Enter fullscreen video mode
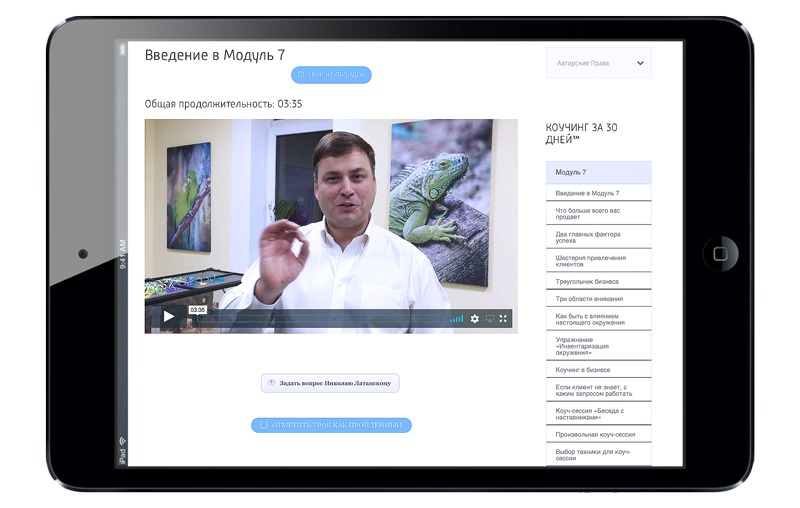 [x=503, y=319]
